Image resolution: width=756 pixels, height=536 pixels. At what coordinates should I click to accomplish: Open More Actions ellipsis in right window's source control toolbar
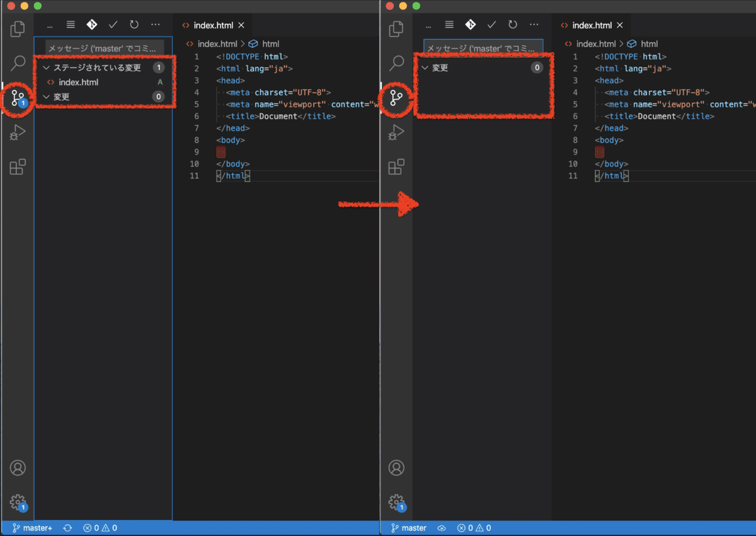[534, 25]
